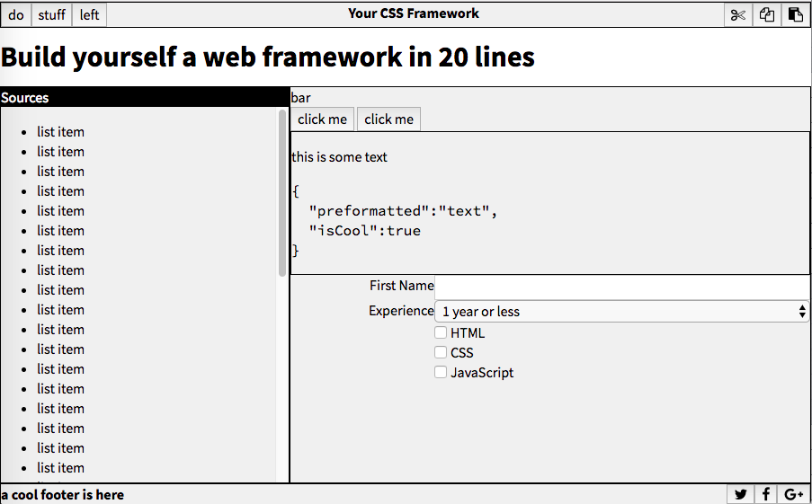This screenshot has width=812, height=504.
Task: Open the Twitter link in footer
Action: click(741, 494)
